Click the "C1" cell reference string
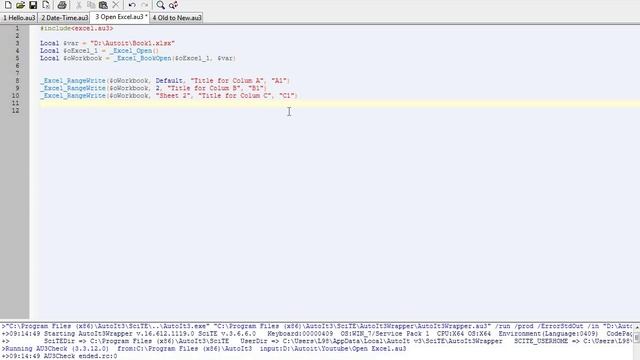 tap(287, 96)
